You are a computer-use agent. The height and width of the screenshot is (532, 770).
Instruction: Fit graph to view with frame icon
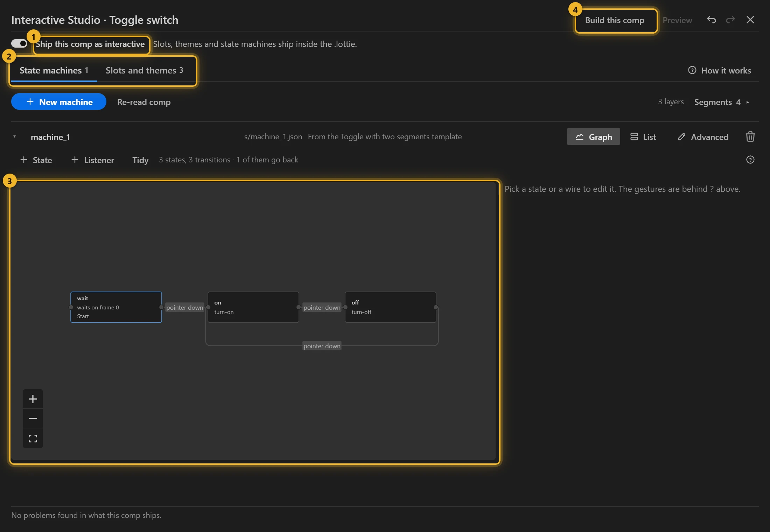[x=33, y=438]
